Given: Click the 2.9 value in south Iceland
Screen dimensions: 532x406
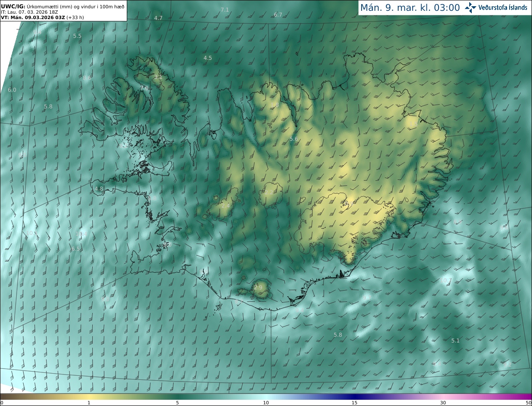Looking at the screenshot, I should 258,288.
